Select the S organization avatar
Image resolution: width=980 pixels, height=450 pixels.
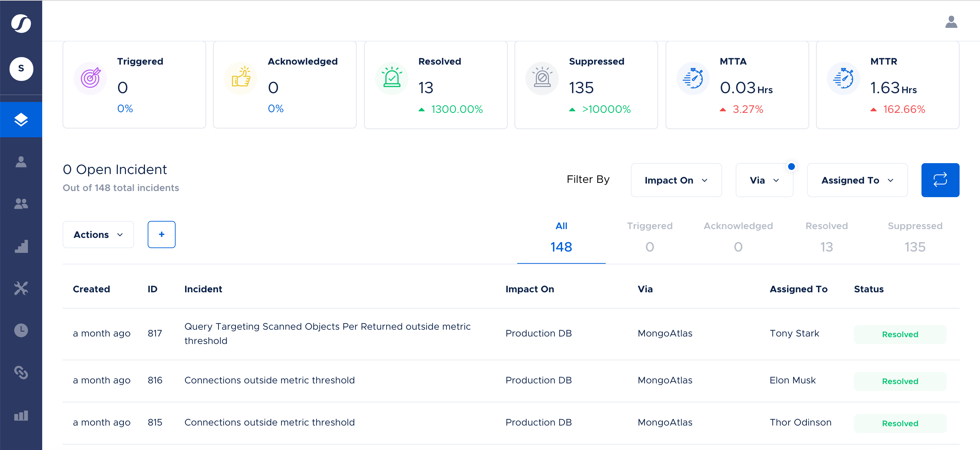coord(21,69)
